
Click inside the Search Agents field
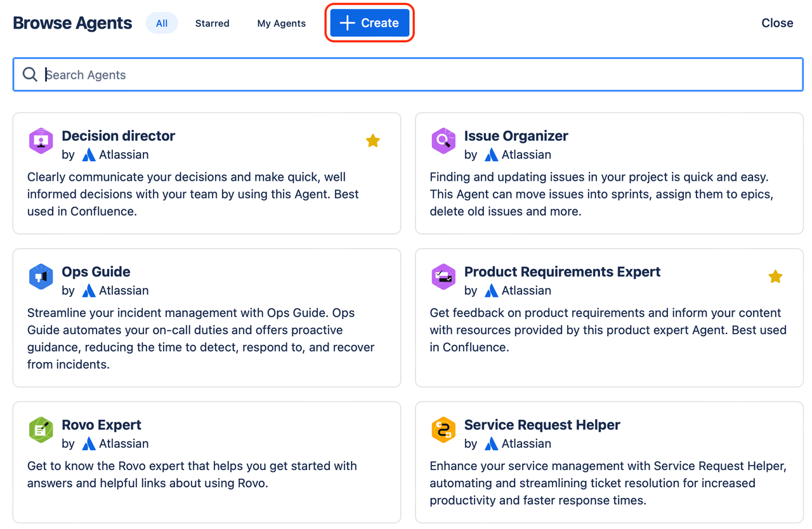pos(190,74)
